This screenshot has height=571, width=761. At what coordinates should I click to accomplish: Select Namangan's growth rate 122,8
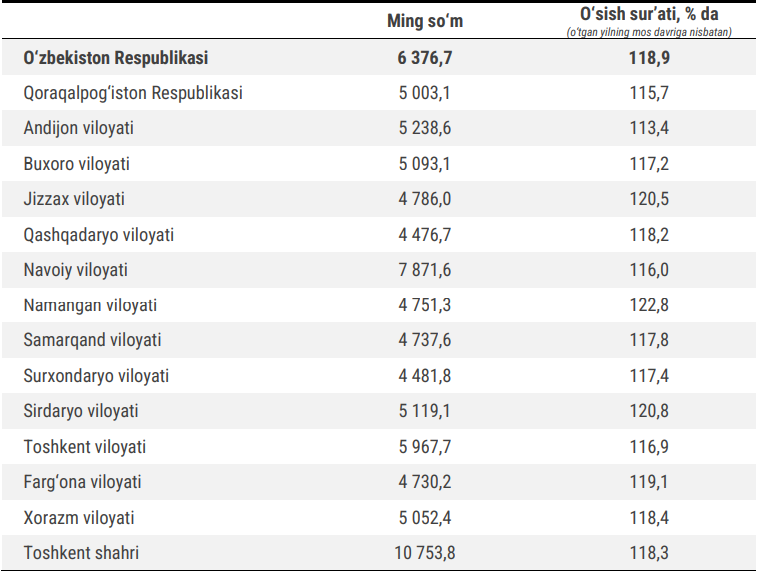click(649, 305)
